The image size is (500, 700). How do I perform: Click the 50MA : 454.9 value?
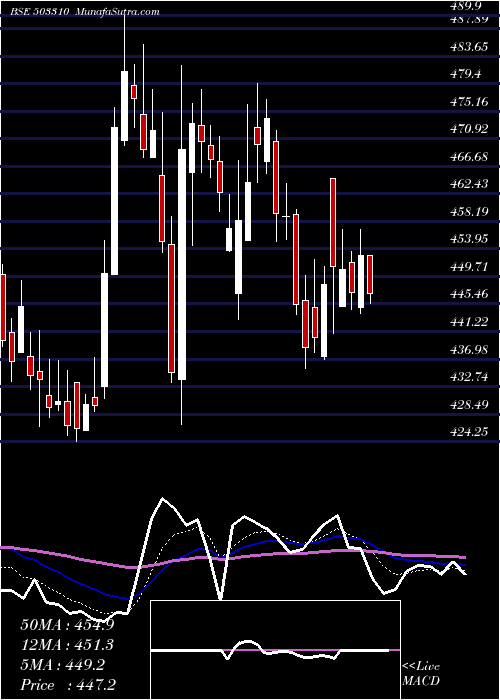(67, 625)
